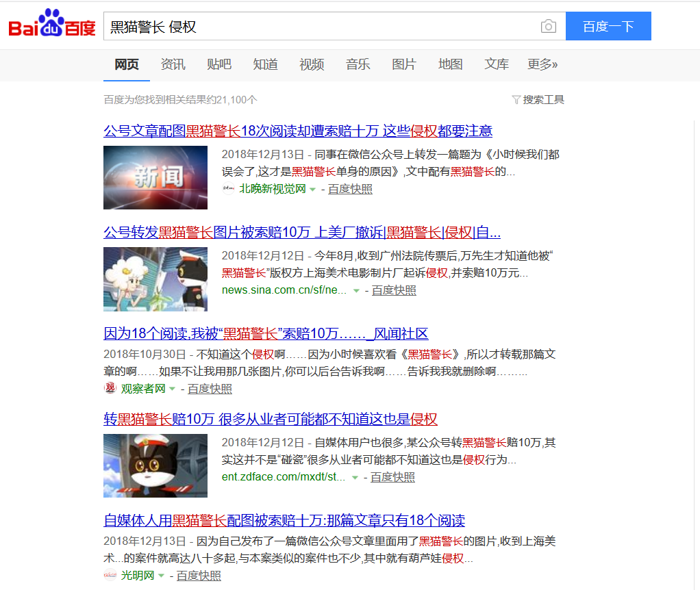
Task: Expand dropdown arrow next to 光明网
Action: pos(162,576)
